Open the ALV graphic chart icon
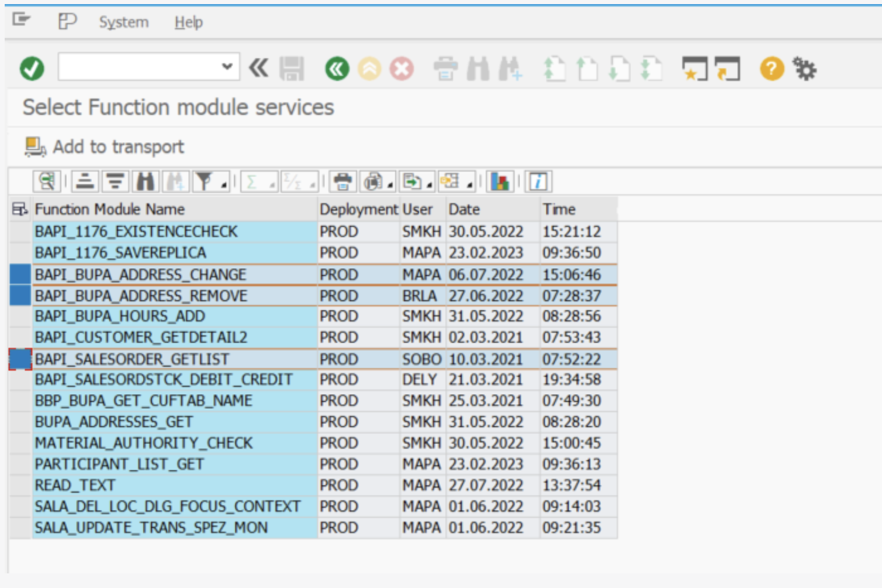The image size is (882, 588). coord(500,182)
